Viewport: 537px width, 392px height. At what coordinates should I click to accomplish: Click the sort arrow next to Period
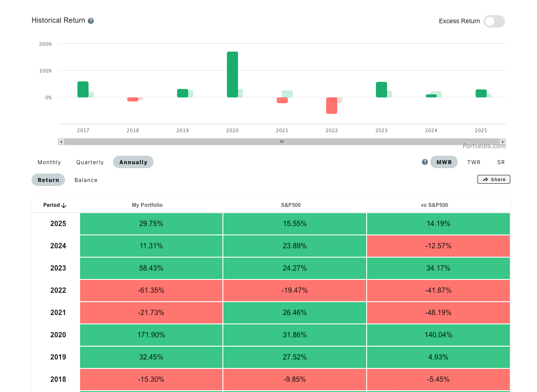(x=64, y=206)
